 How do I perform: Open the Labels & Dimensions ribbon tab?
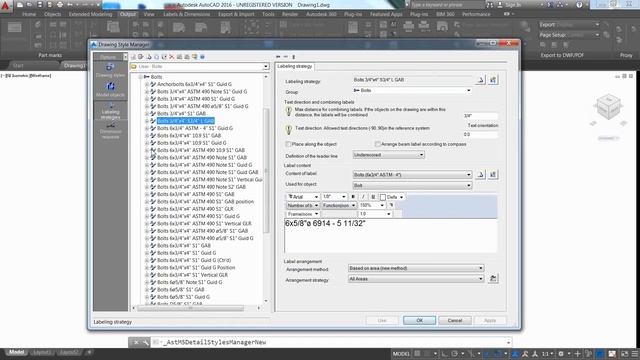[x=187, y=14]
